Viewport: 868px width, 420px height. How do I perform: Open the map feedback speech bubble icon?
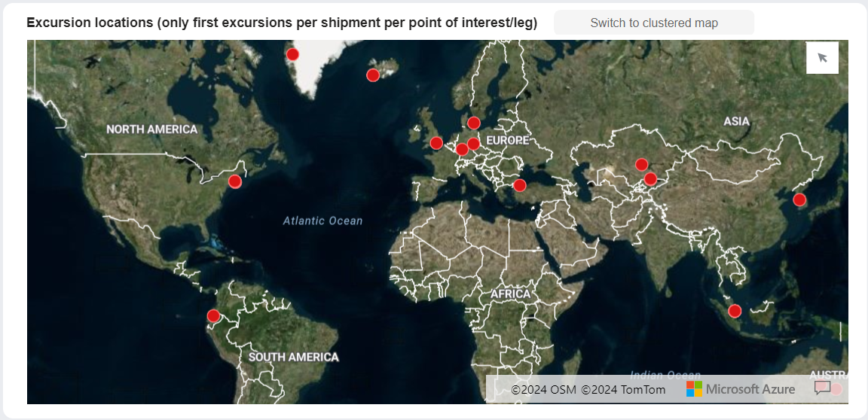[822, 388]
